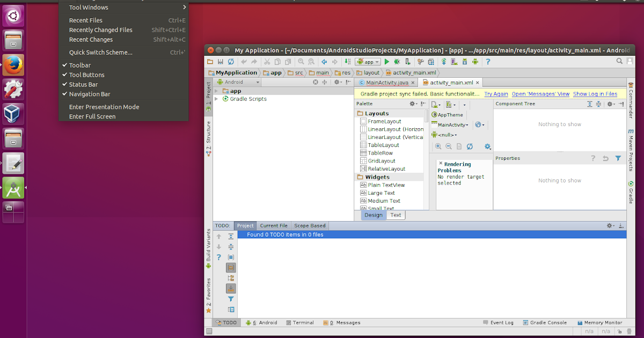Click Expand All icon in TODO panel
This screenshot has width=644, height=338.
pyautogui.click(x=231, y=236)
